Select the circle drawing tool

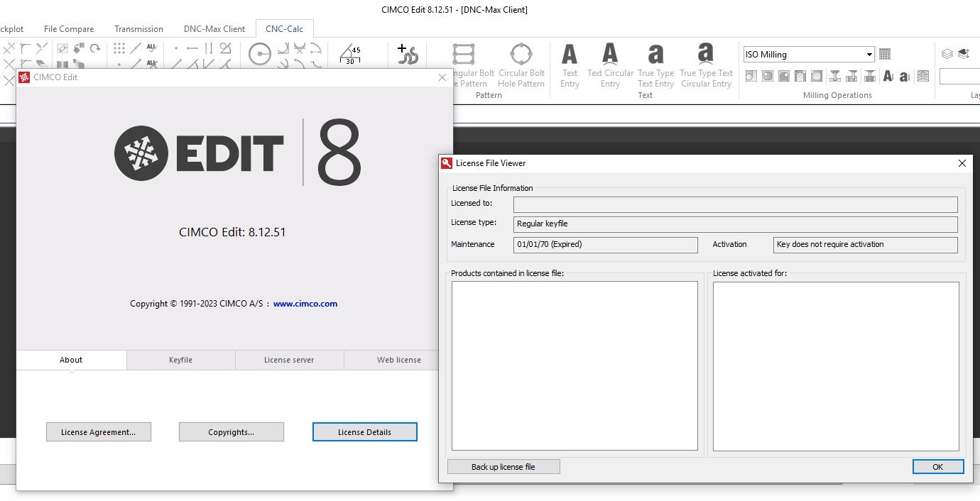coord(259,53)
